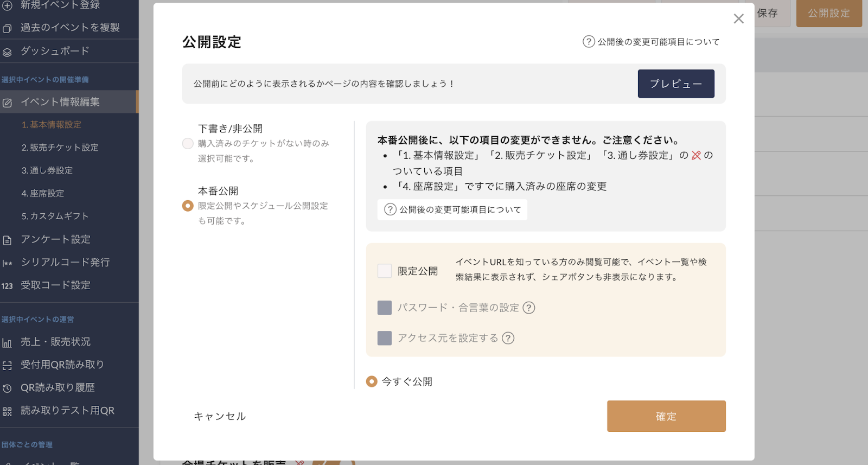Confirm with the 確定 button

click(x=666, y=416)
